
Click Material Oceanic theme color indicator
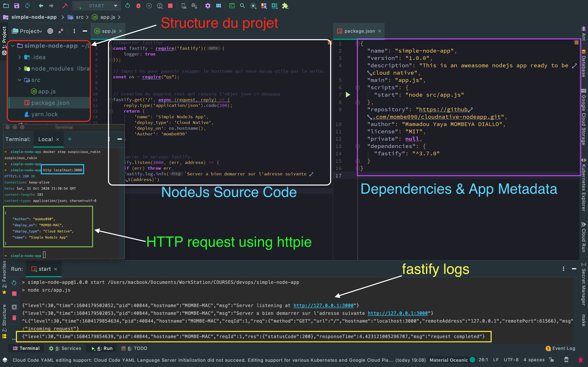tap(473, 360)
